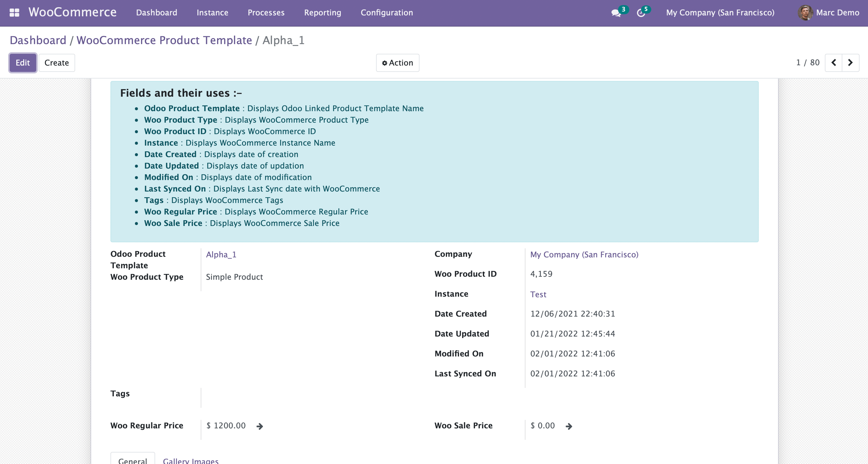
Task: Open Alpha_1 Odoo product template link
Action: click(x=221, y=255)
